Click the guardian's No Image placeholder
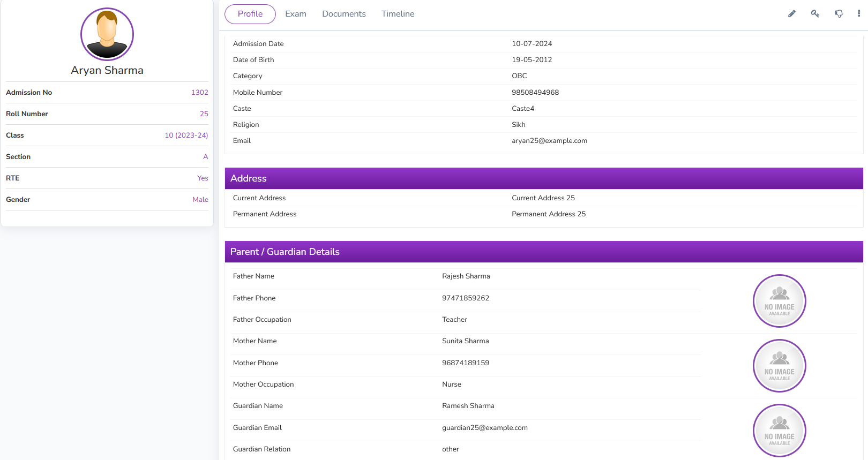This screenshot has width=868, height=460. [779, 431]
